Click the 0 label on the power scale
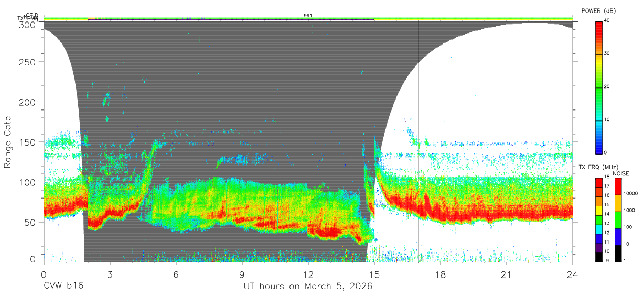The height and width of the screenshot is (297, 644). 606,152
